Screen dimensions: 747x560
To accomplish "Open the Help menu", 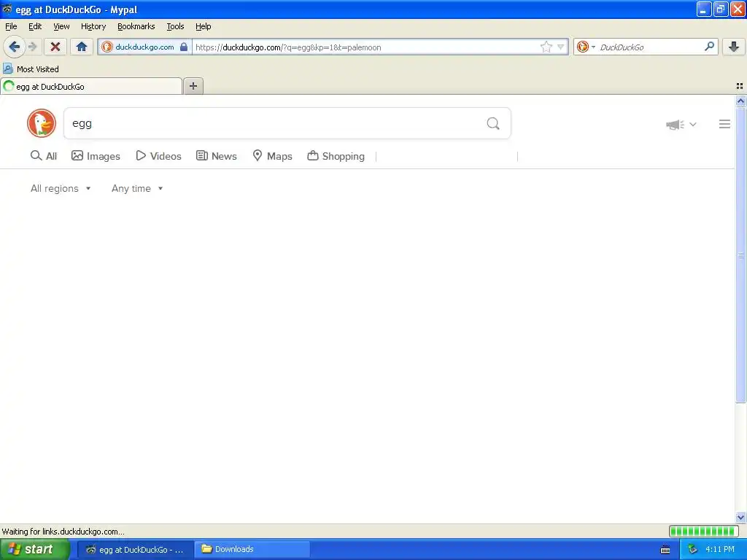I will 204,26.
